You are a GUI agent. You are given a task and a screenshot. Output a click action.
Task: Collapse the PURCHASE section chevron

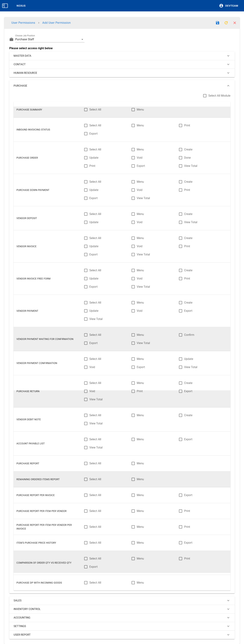coord(228,86)
